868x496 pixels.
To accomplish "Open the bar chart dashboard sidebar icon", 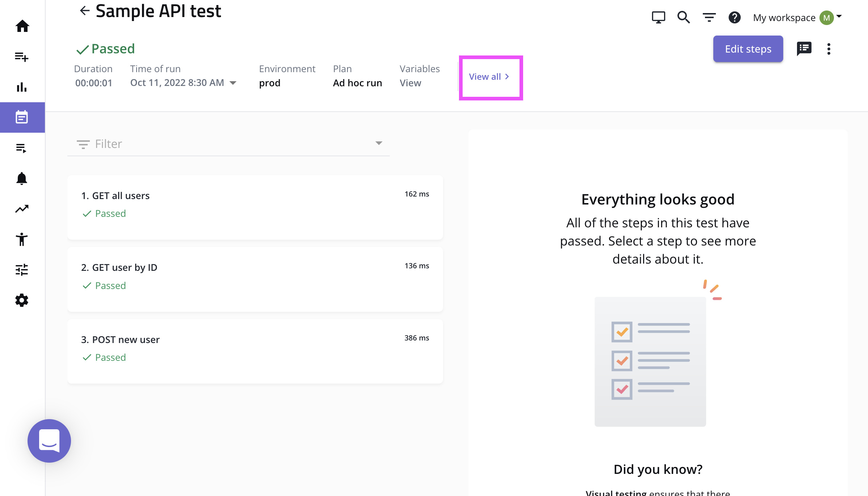I will click(x=22, y=87).
